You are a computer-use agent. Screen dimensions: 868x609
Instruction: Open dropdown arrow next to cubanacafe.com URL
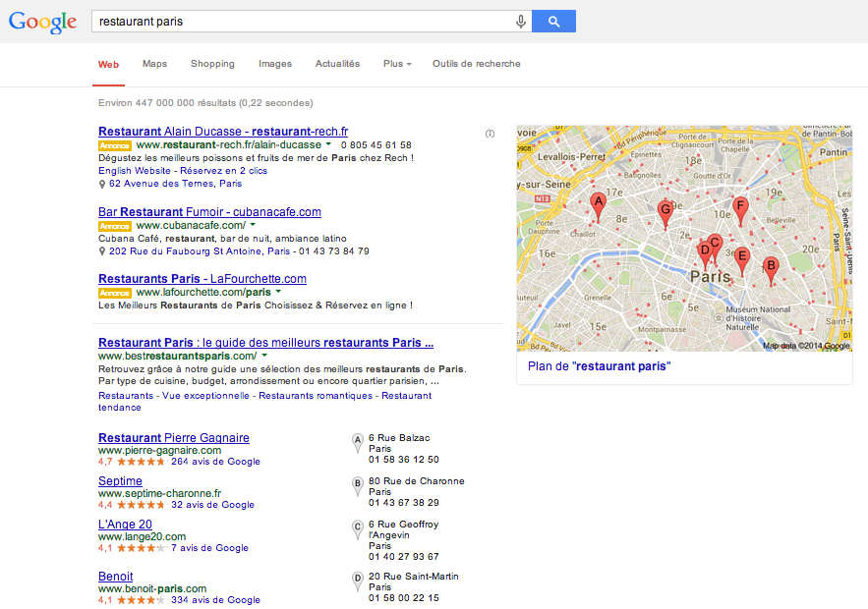[253, 225]
